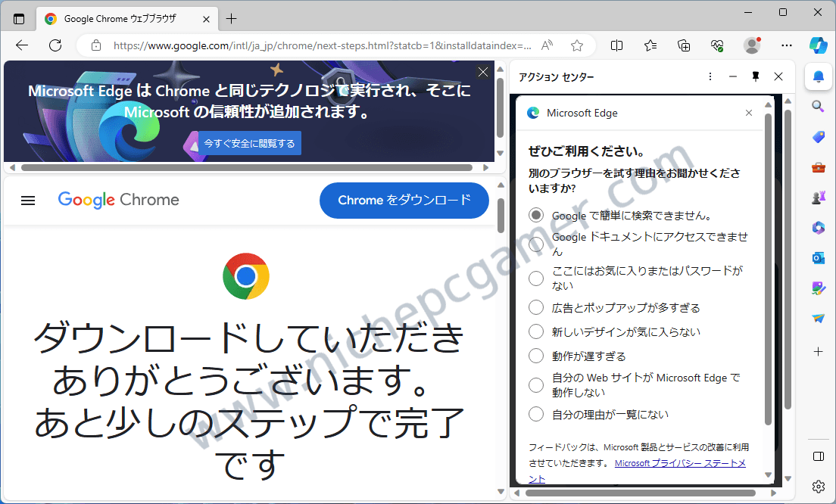Viewport: 836px width, 504px height.
Task: Click the Google Chrome logo header link
Action: [x=118, y=200]
